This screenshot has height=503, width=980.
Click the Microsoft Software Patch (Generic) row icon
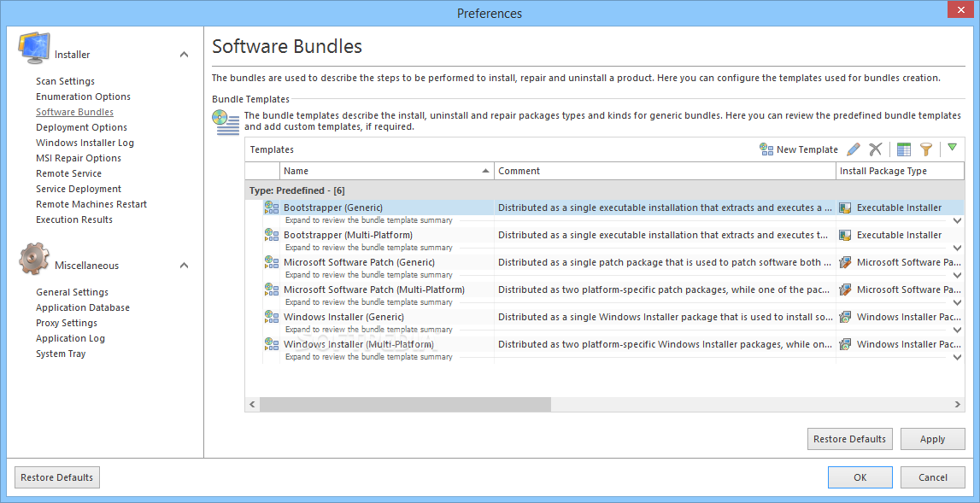(272, 262)
